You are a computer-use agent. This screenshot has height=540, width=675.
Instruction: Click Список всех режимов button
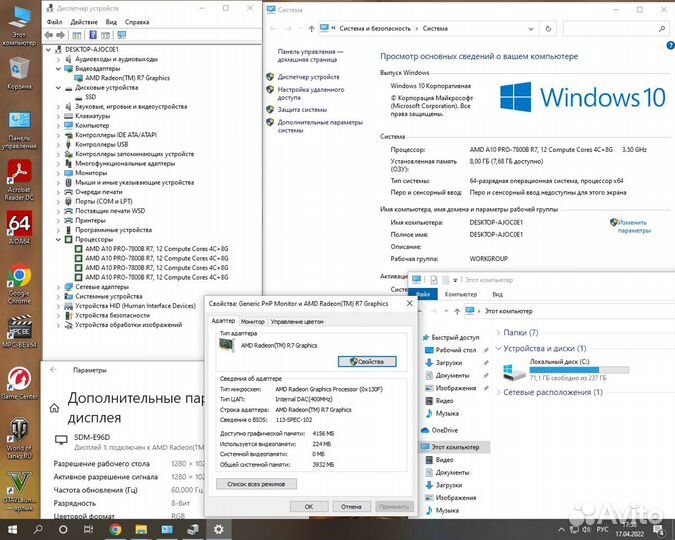(x=256, y=484)
